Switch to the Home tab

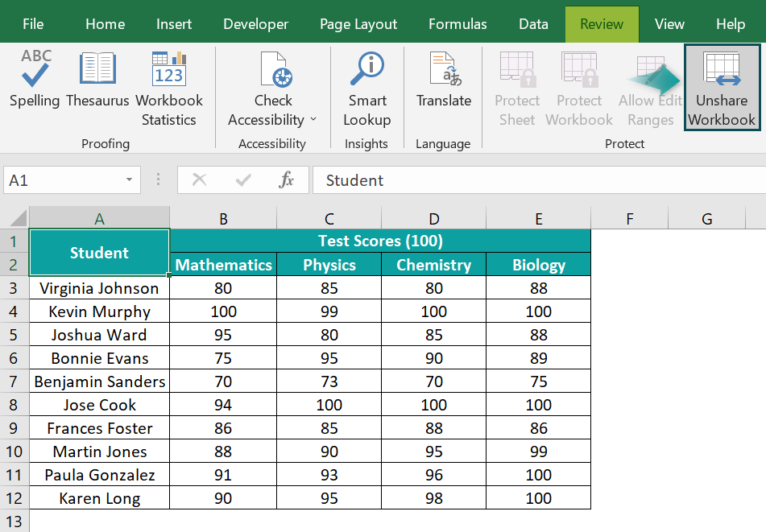105,24
